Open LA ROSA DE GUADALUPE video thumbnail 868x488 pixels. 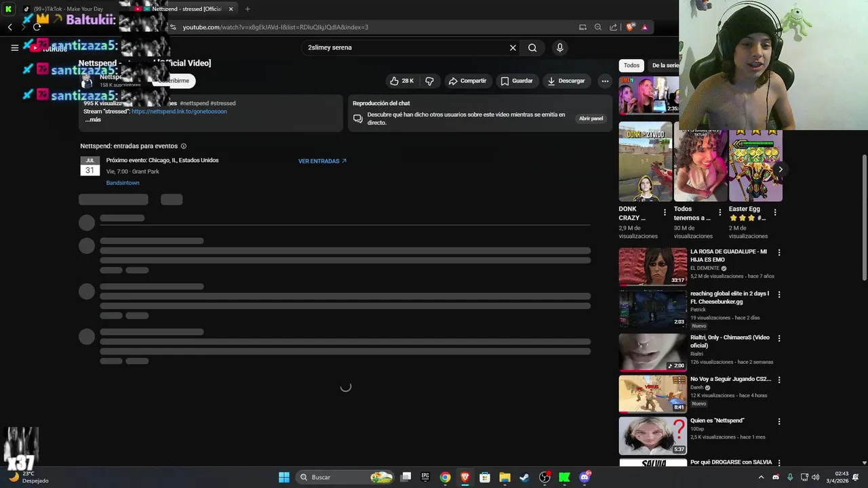tap(653, 266)
